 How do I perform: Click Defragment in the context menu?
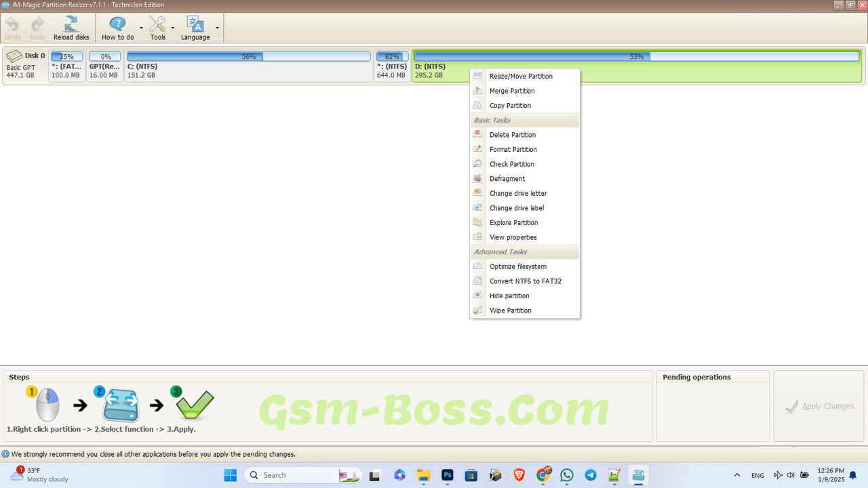(x=525, y=179)
